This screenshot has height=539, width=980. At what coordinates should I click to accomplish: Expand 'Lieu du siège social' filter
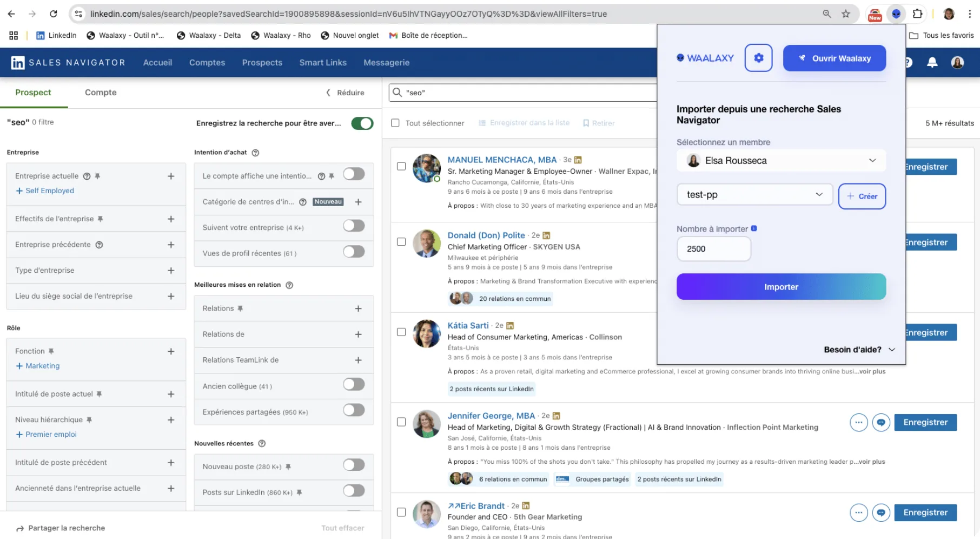click(171, 297)
